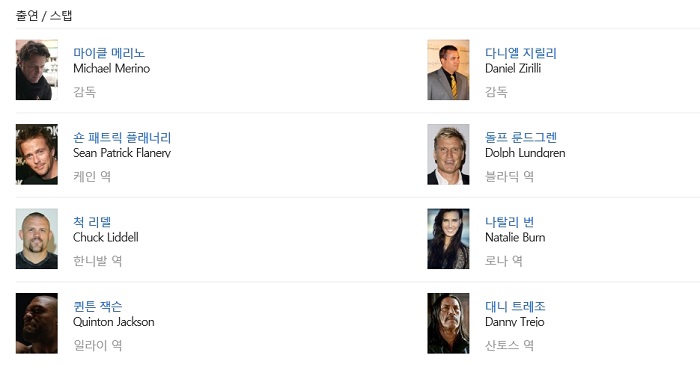Follow the 나탈리 번 link
Viewport: 700px width, 388px height.
(x=509, y=222)
